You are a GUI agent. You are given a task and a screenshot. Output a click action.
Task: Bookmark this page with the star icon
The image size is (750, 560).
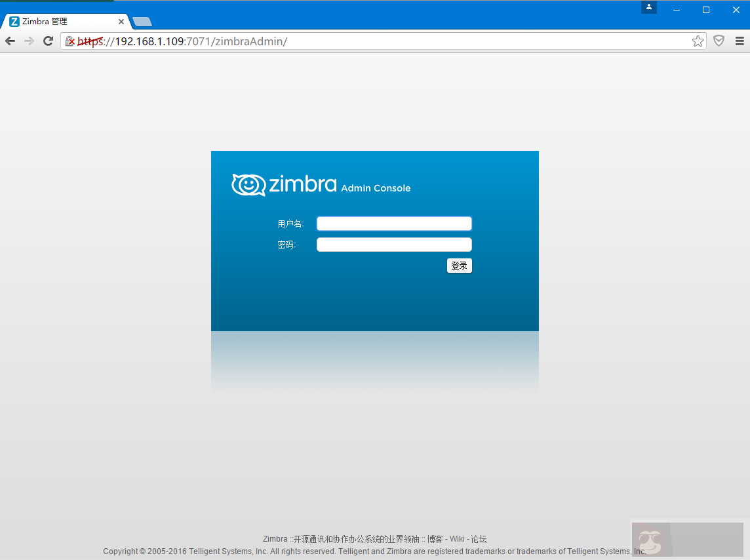pyautogui.click(x=697, y=41)
